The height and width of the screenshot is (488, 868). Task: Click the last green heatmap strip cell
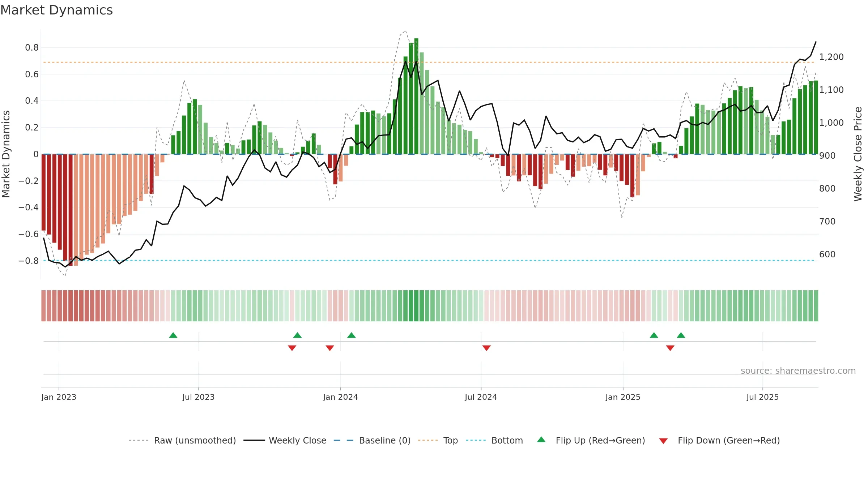point(816,306)
